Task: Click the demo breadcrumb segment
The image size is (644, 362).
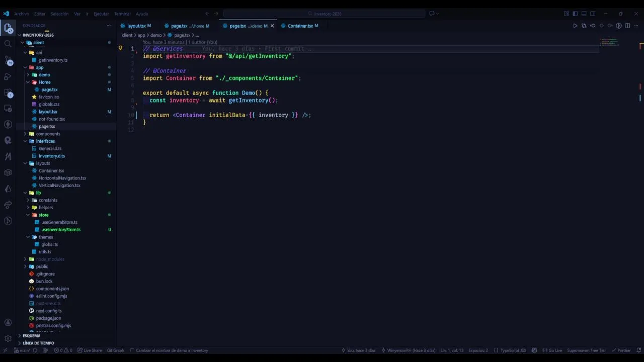Action: coord(156,35)
